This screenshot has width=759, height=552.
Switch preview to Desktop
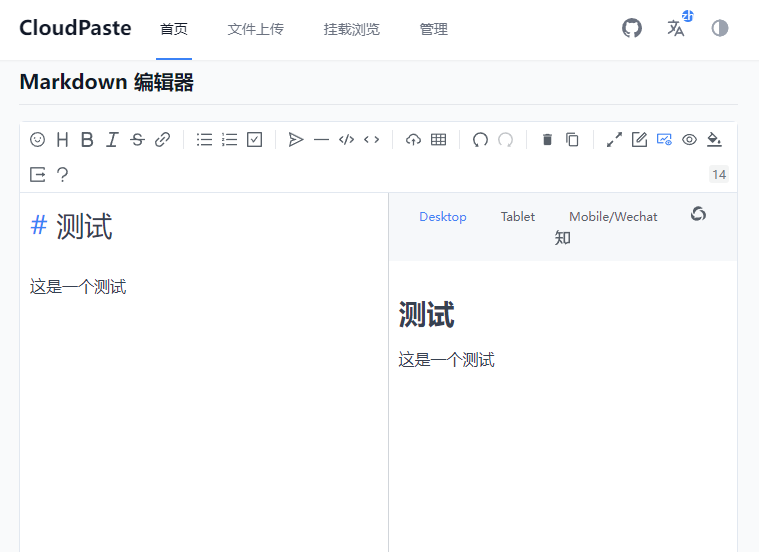coord(443,216)
